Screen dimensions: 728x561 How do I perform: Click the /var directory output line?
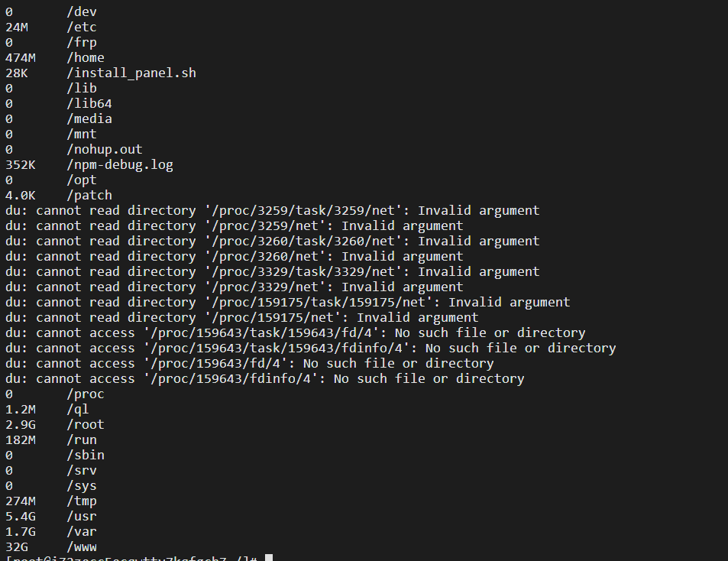click(x=51, y=531)
